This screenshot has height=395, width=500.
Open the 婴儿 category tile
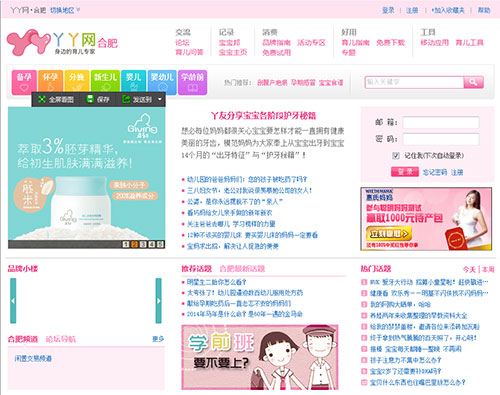click(x=133, y=82)
